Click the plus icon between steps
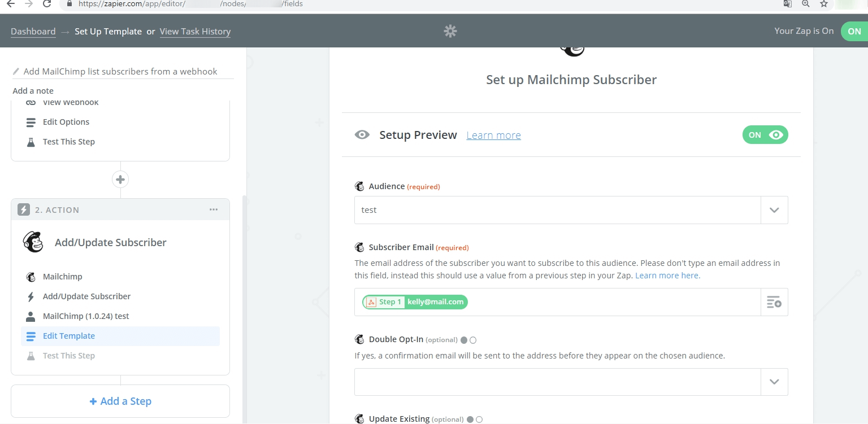Viewport: 868px width, 424px height. 120,180
